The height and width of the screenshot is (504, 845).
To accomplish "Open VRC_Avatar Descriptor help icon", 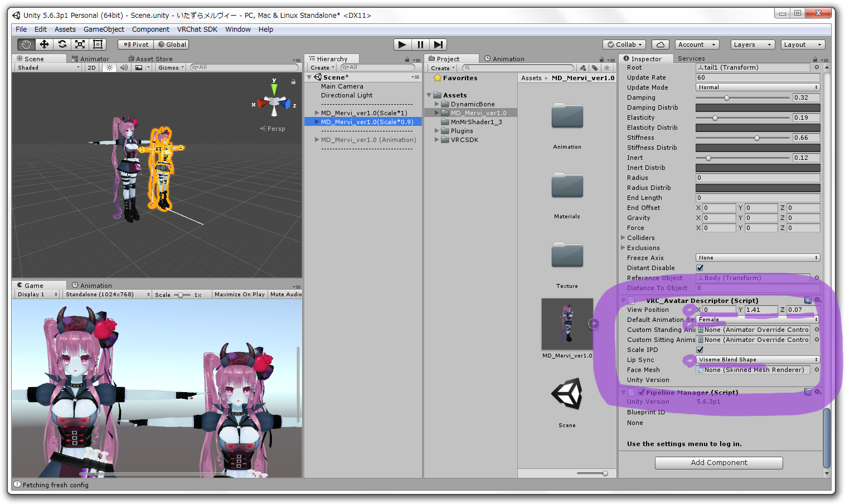I will pyautogui.click(x=808, y=300).
